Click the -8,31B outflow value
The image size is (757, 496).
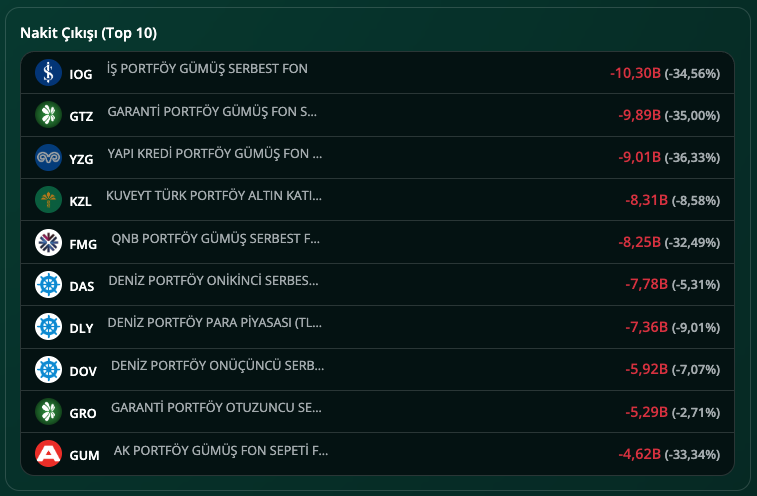tap(646, 200)
